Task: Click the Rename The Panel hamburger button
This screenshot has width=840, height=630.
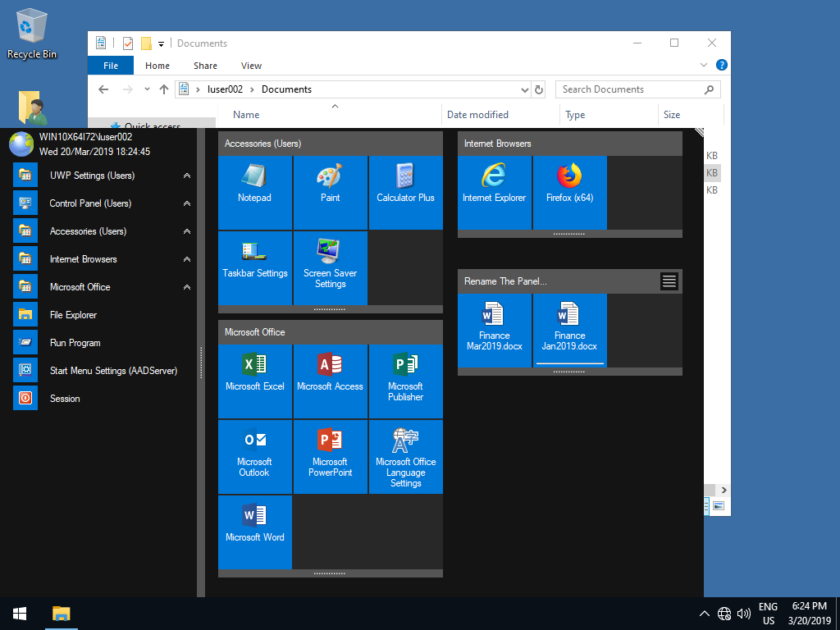Action: click(669, 281)
